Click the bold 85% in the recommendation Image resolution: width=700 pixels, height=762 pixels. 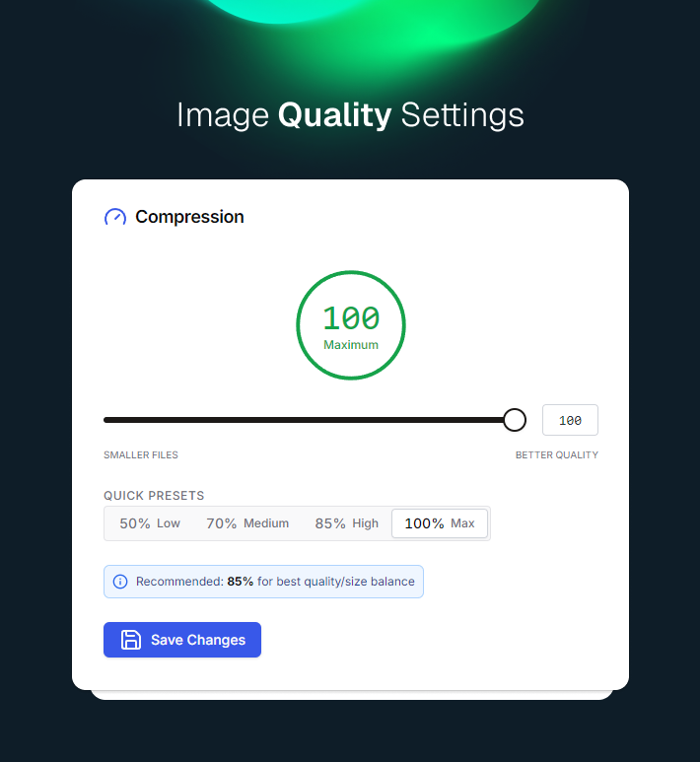[241, 582]
